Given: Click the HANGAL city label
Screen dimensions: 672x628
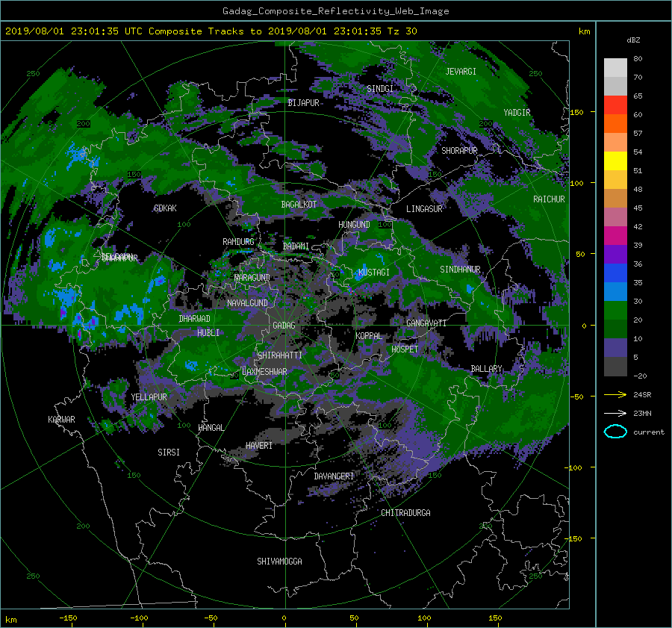Looking at the screenshot, I should 211,428.
